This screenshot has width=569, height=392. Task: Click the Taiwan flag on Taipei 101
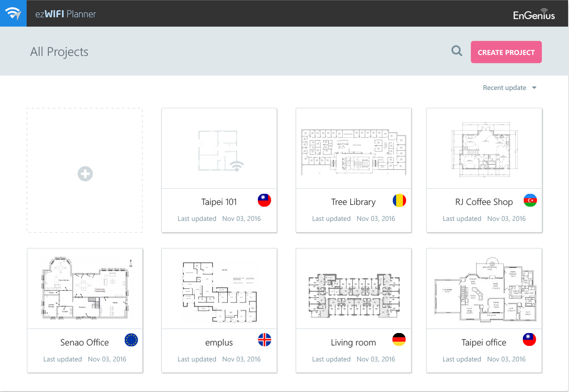pyautogui.click(x=265, y=200)
